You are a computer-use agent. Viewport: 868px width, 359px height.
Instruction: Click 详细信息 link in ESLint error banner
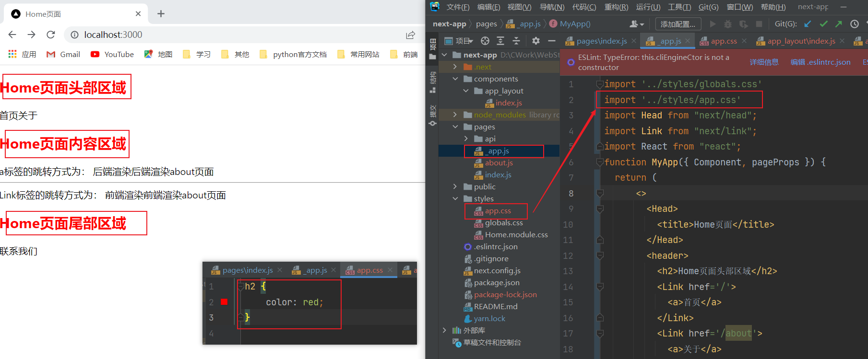764,62
